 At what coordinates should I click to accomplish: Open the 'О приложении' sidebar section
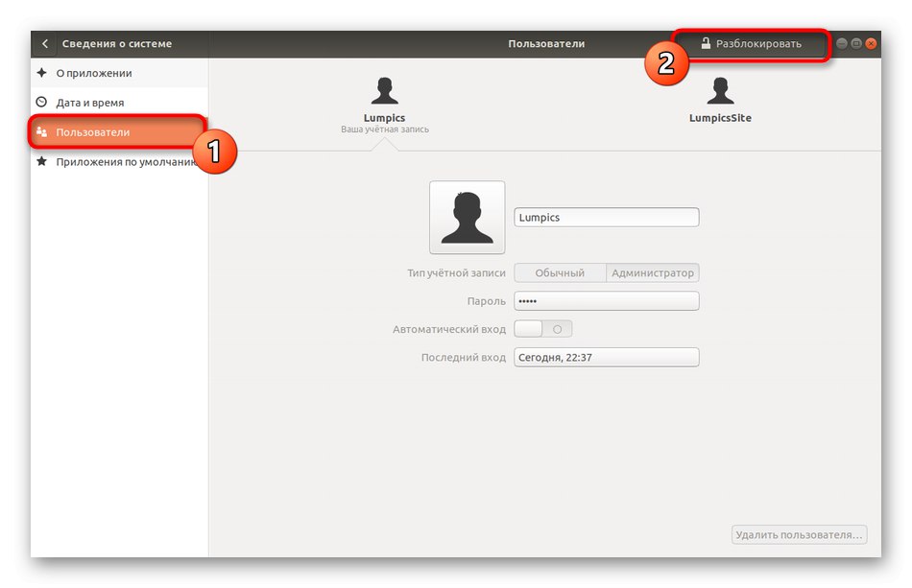pos(119,73)
